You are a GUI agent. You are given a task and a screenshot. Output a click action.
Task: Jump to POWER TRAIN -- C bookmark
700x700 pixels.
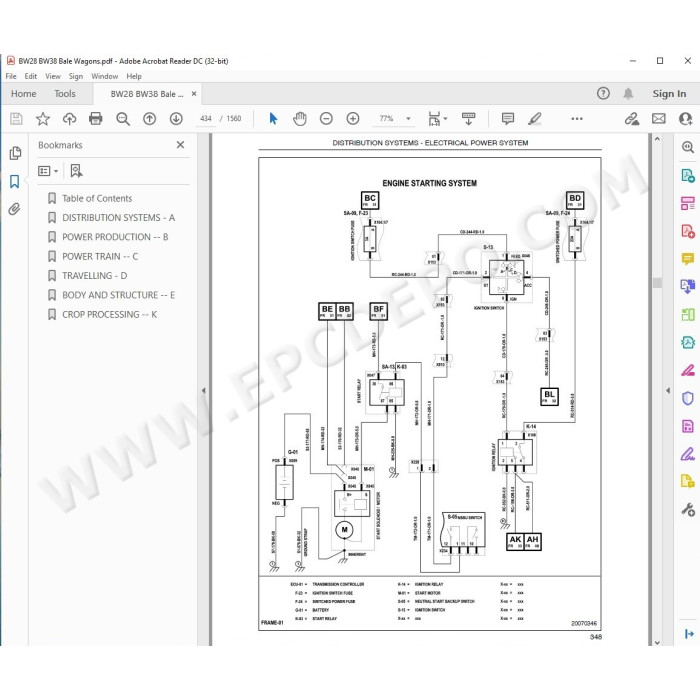[x=100, y=256]
